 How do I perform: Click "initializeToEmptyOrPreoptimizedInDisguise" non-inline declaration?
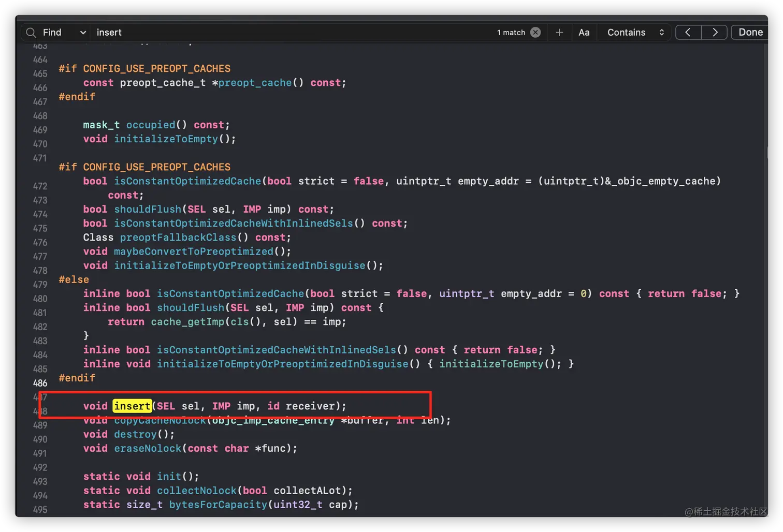click(240, 265)
